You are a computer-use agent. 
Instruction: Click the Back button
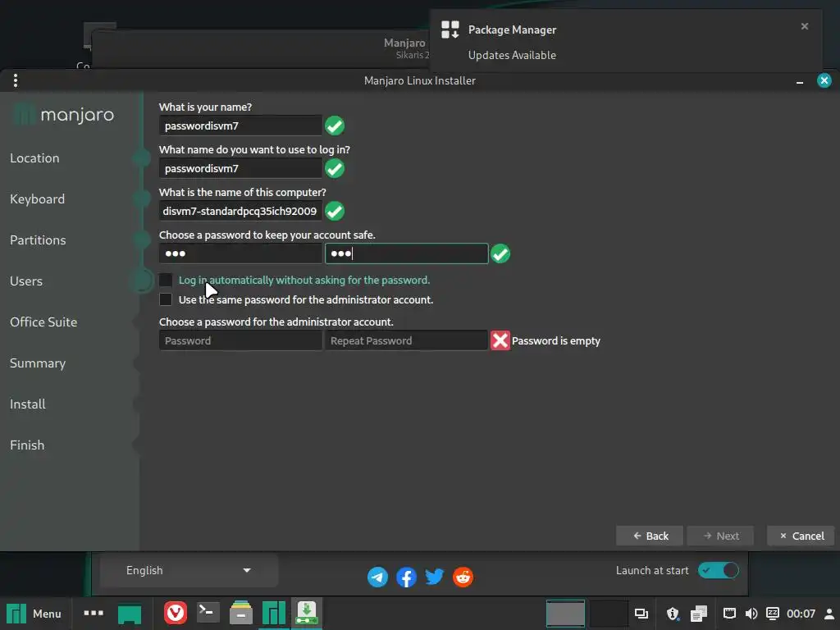(650, 536)
